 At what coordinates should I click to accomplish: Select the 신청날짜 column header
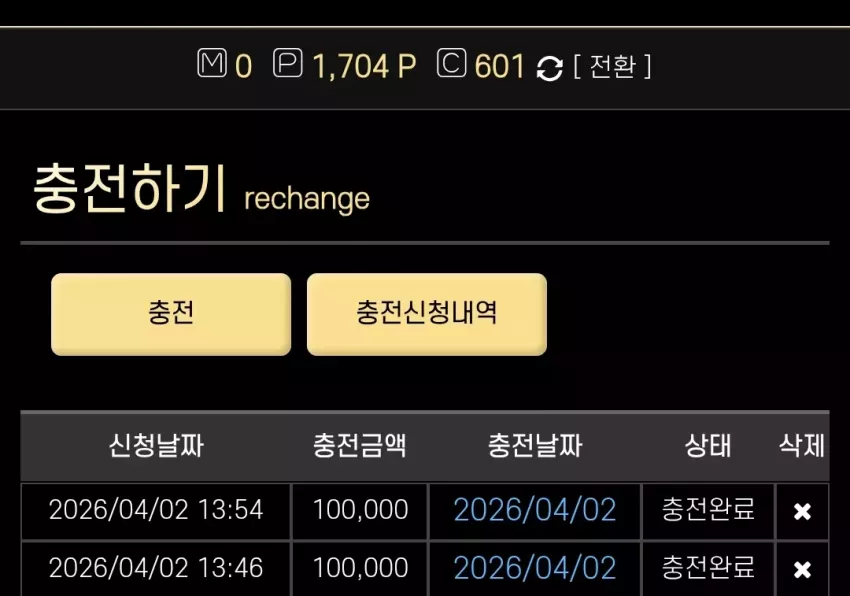(156, 446)
